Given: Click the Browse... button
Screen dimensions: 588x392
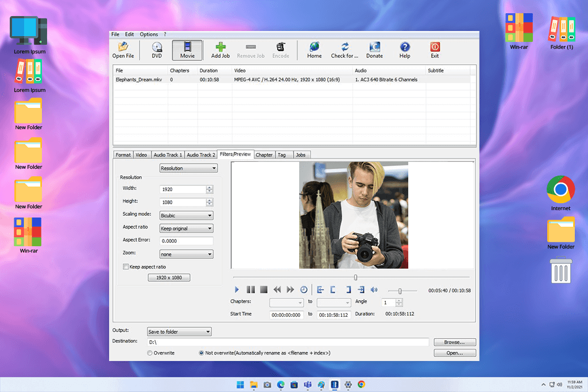Looking at the screenshot, I should click(x=455, y=342).
